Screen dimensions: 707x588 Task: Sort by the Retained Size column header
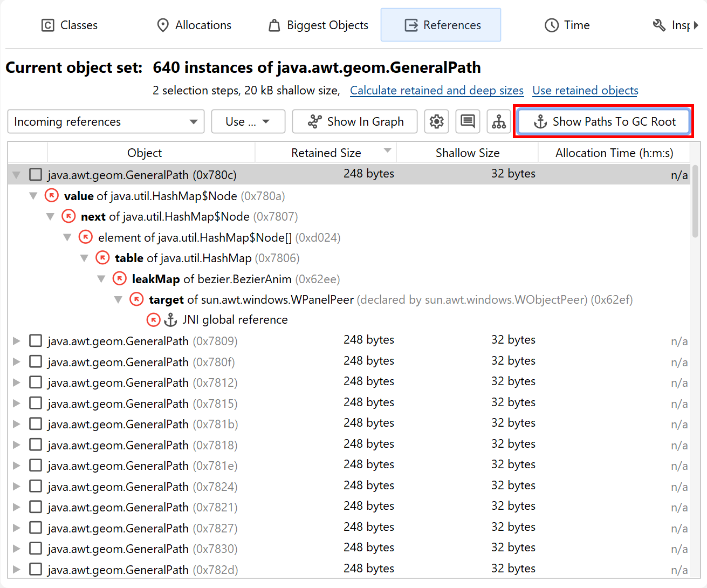(326, 153)
